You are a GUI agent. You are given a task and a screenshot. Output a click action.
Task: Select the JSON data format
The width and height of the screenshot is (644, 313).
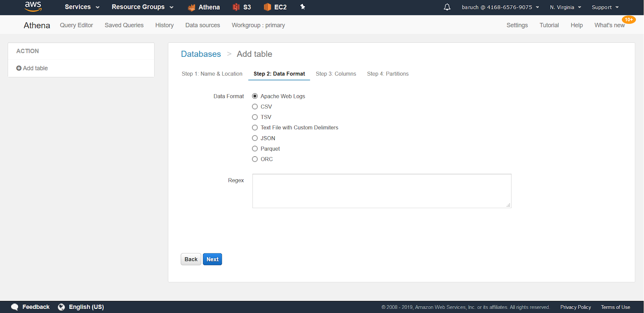[x=255, y=138]
